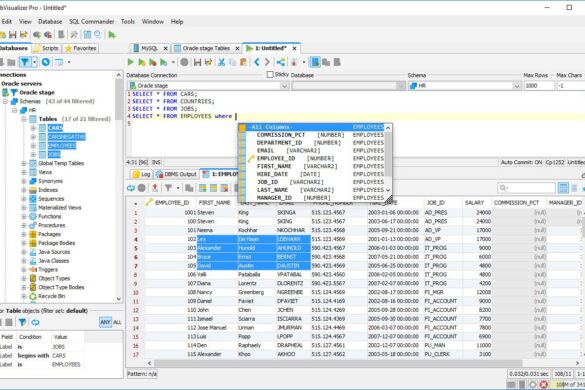Click the SALARY column header
The width and height of the screenshot is (585, 390).
click(474, 203)
